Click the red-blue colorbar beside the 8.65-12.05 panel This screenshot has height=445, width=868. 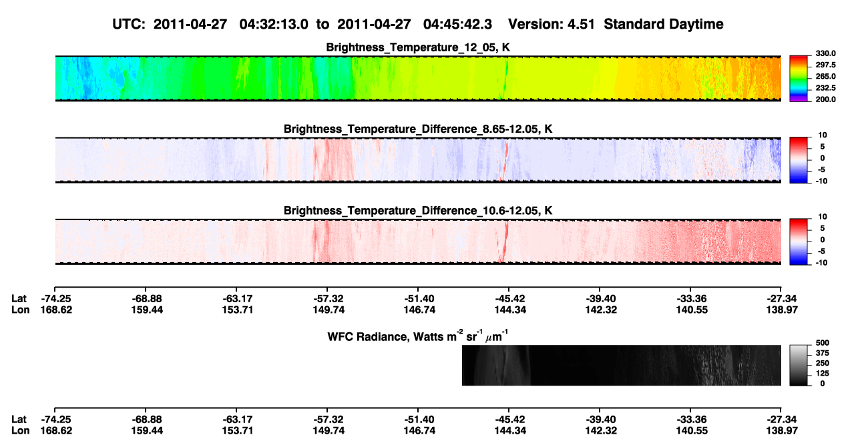point(799,160)
